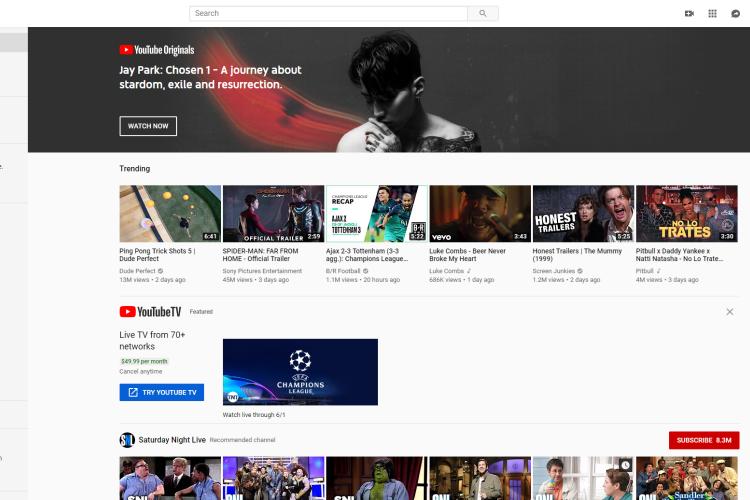The image size is (750, 500).
Task: Click inside the Search field
Action: [328, 13]
